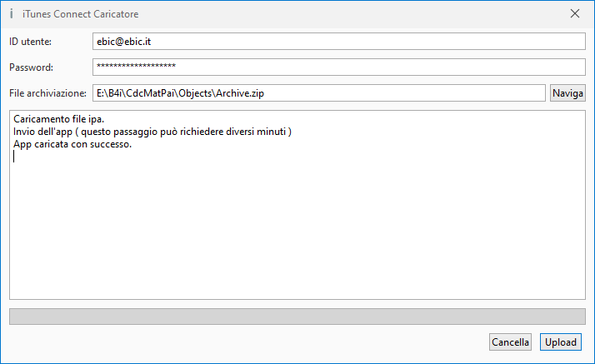Close the iTunes Connect Caricatore window
The height and width of the screenshot is (364, 595).
tap(574, 13)
